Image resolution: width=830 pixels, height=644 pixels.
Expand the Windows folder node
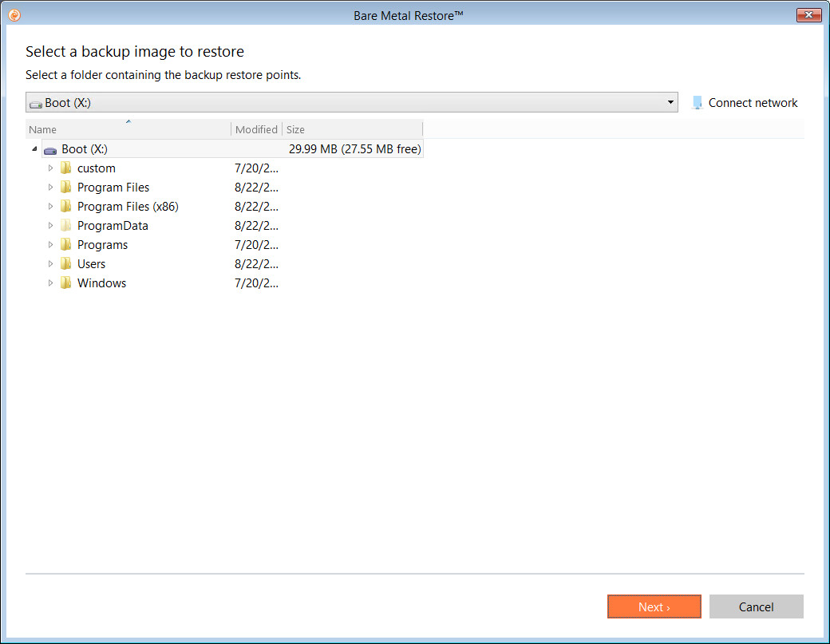50,283
